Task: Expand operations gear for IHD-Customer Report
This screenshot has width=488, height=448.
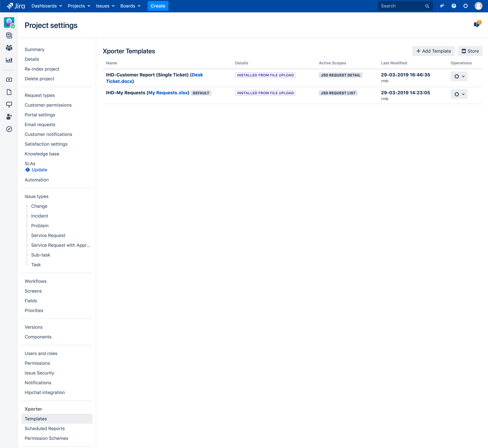Action: coord(459,76)
